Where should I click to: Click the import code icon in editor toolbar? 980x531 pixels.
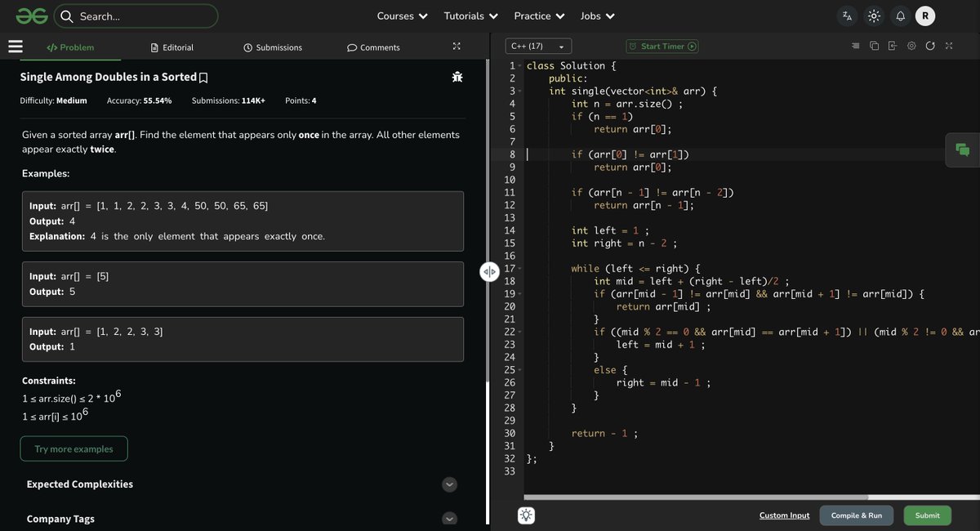pos(893,46)
